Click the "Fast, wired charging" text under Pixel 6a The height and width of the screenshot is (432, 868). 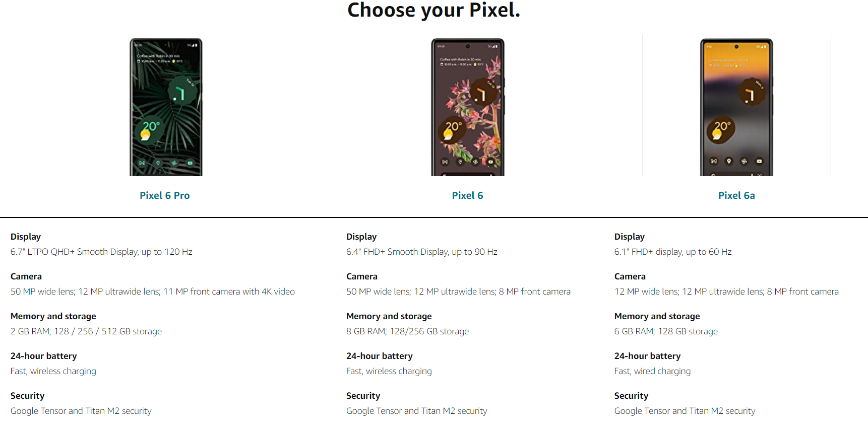pyautogui.click(x=652, y=371)
